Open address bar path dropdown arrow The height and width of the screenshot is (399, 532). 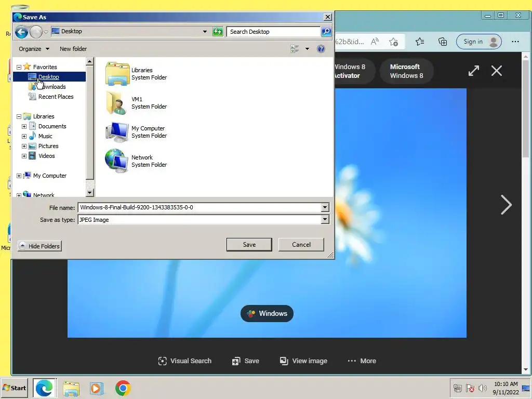(205, 32)
